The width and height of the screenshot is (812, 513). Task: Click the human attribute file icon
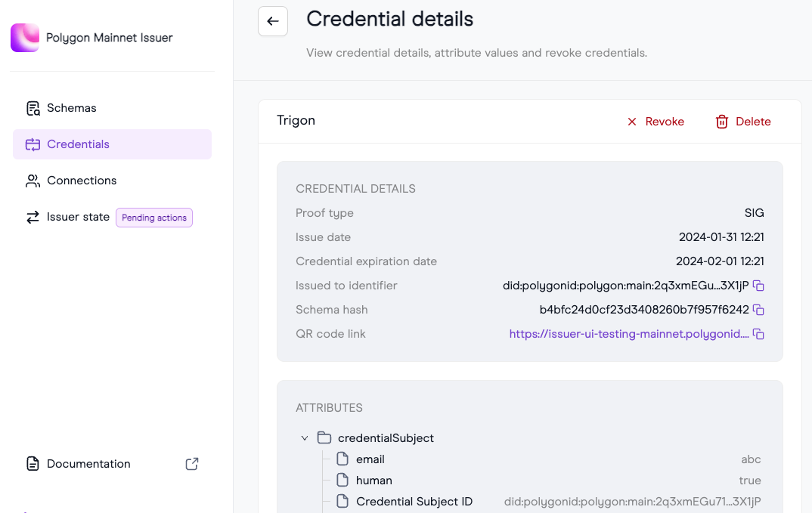click(x=342, y=481)
